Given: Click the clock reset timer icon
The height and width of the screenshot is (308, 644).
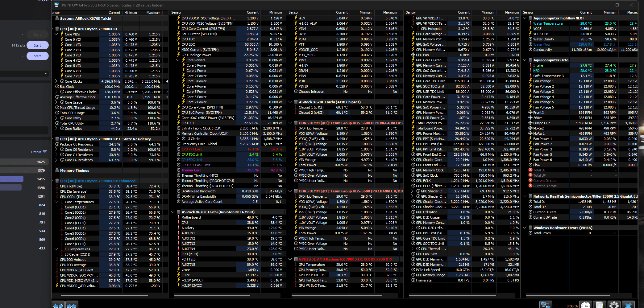Looking at the screenshot, I should click(x=586, y=305).
